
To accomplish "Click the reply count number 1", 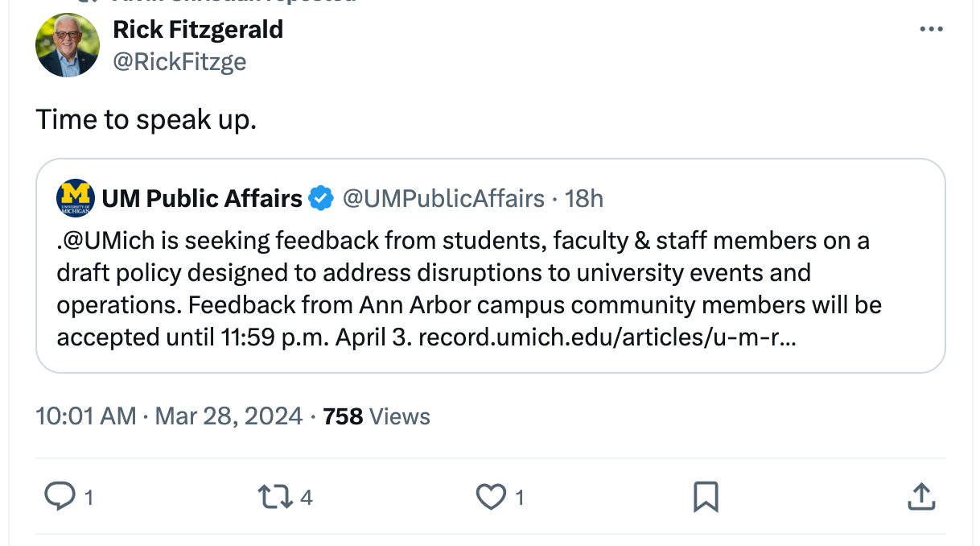I will point(89,498).
